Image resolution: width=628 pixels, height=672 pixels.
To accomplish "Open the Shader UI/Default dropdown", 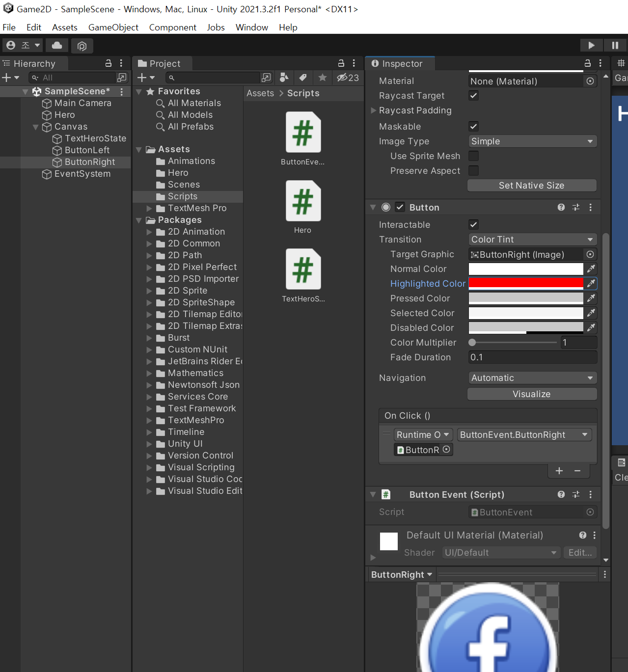I will click(501, 553).
